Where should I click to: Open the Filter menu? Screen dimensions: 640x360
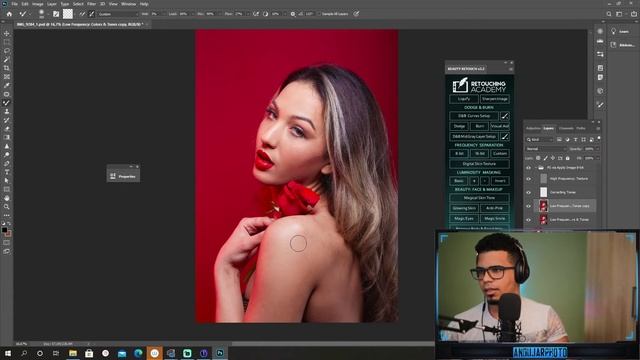[x=91, y=4]
